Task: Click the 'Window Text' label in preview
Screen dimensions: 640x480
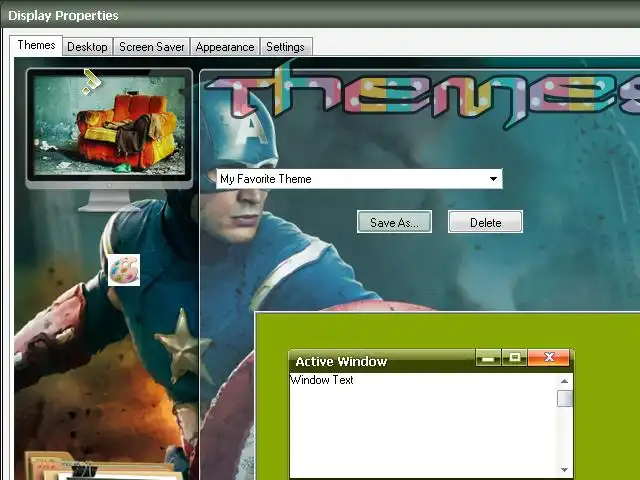Action: [x=322, y=380]
